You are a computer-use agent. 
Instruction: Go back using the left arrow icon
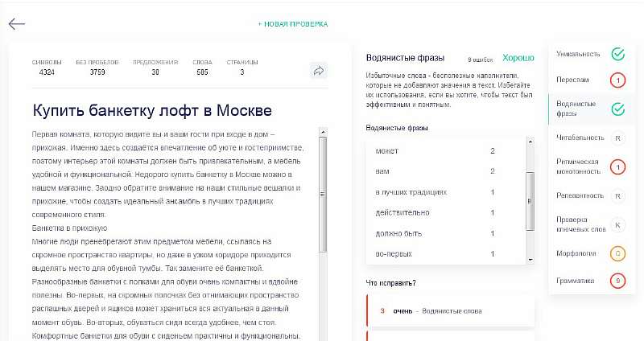tap(17, 24)
